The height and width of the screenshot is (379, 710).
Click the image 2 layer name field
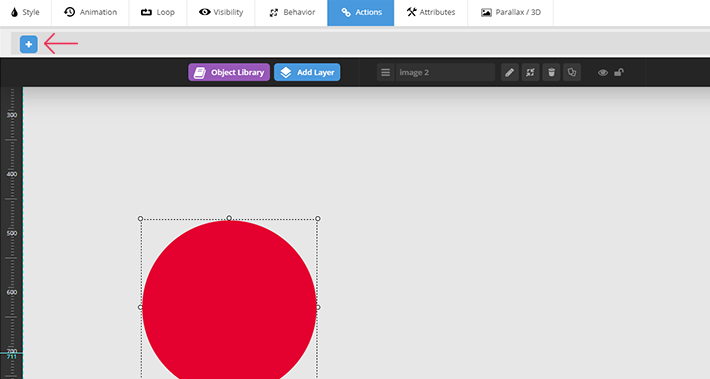(446, 72)
